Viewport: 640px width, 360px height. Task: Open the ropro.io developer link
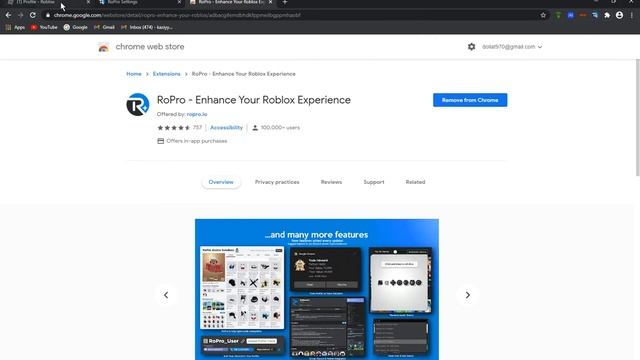[x=197, y=114]
